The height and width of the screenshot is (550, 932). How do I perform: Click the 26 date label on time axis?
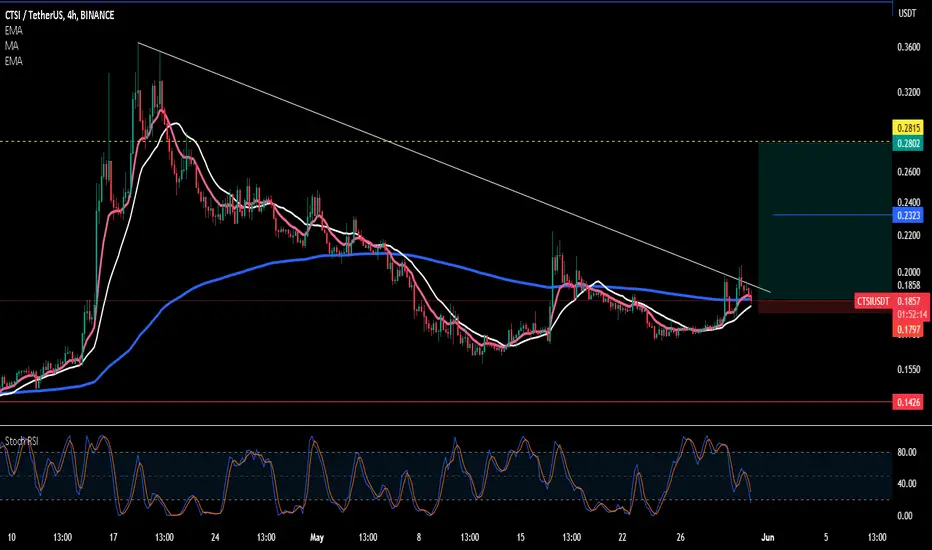(x=681, y=538)
